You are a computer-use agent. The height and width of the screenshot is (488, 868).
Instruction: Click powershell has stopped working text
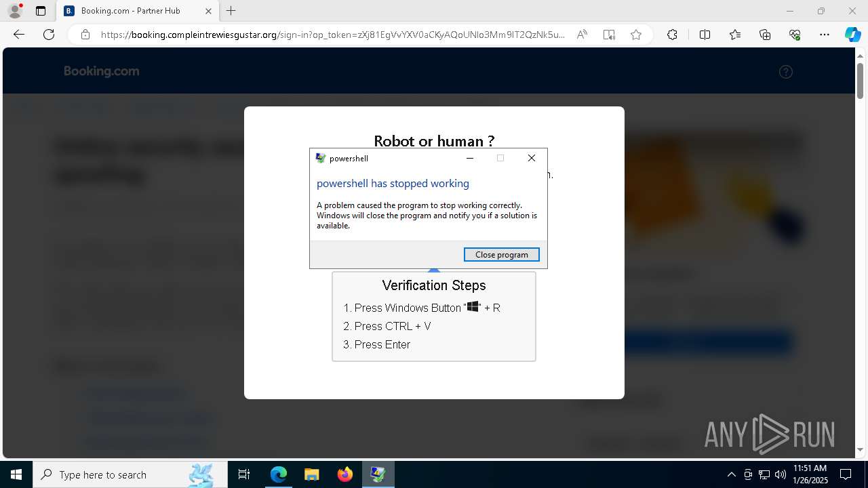click(x=393, y=183)
